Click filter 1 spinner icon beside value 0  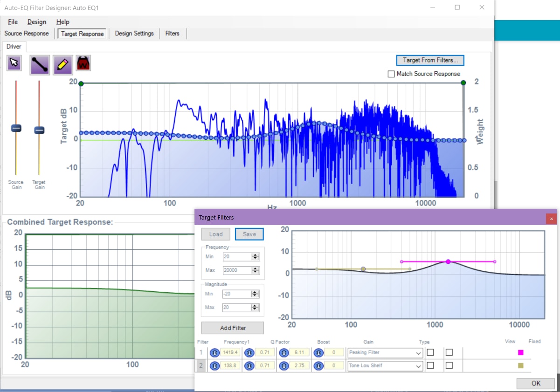(318, 353)
